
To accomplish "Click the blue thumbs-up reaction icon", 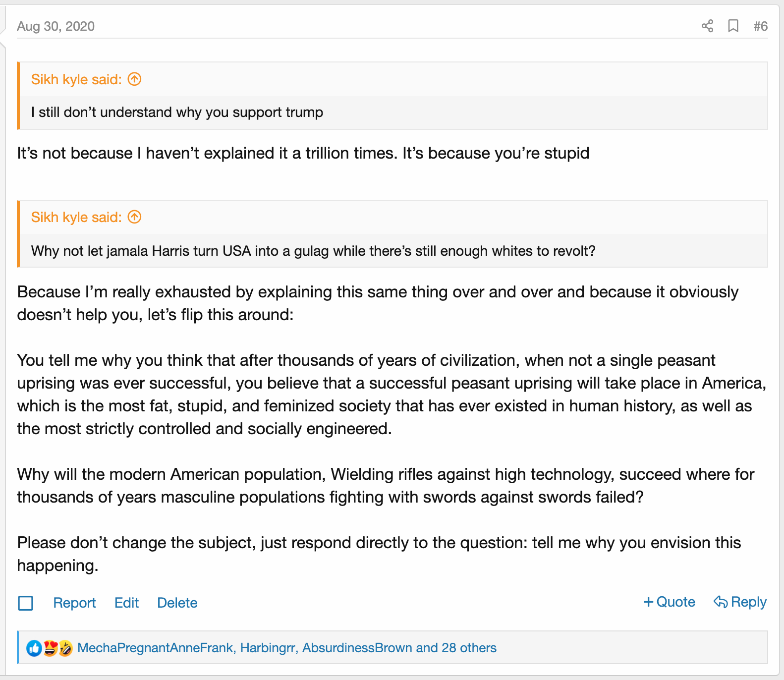I will click(x=34, y=648).
